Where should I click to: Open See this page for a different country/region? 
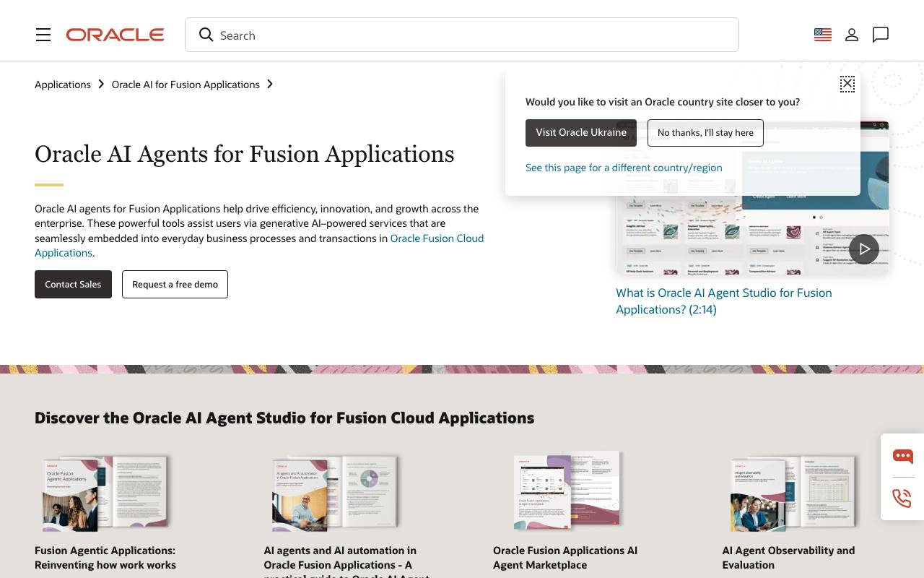coord(624,168)
